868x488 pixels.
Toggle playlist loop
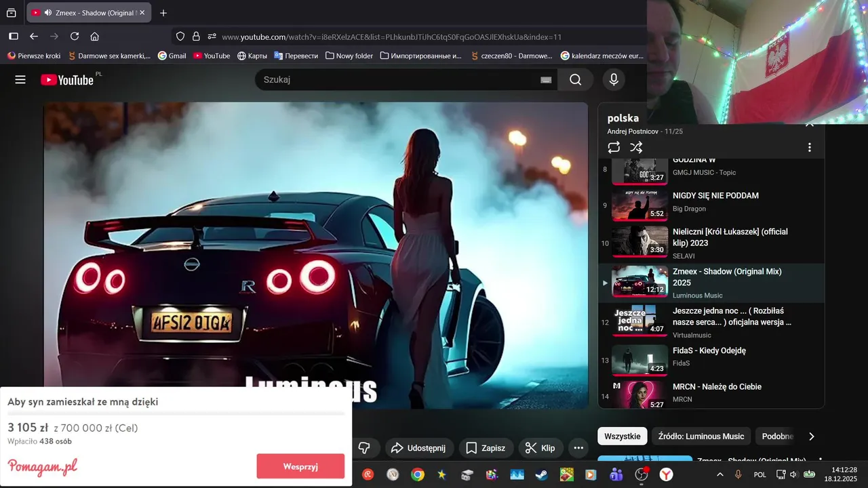614,147
